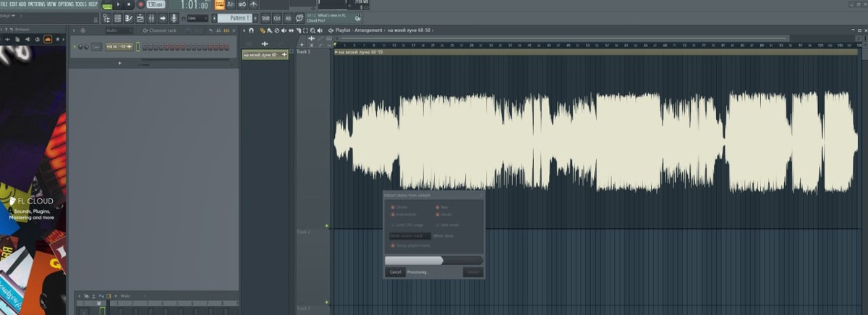
Task: Open the FILE menu
Action: point(4,4)
